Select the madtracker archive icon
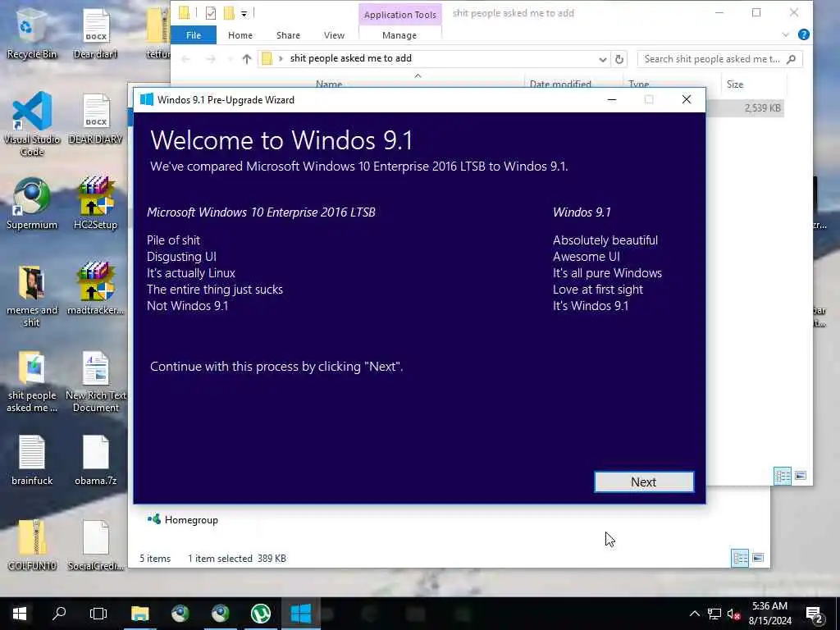The width and height of the screenshot is (840, 630). click(x=95, y=290)
